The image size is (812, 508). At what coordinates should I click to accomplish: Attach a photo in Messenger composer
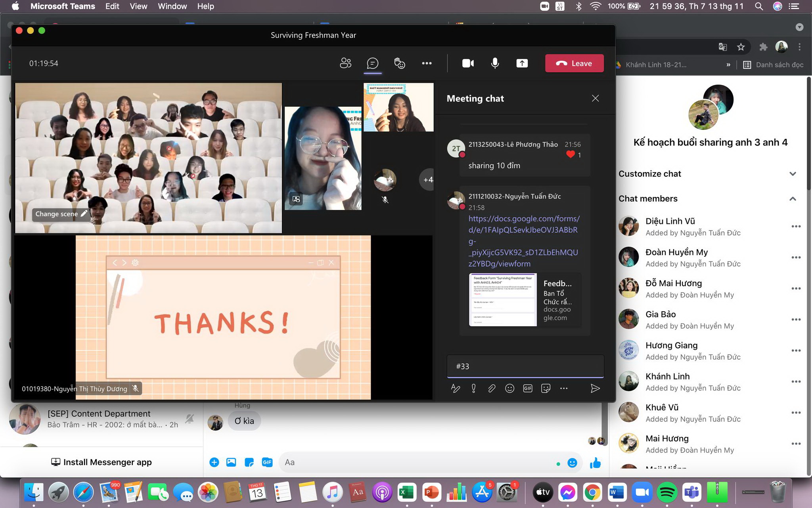tap(231, 462)
